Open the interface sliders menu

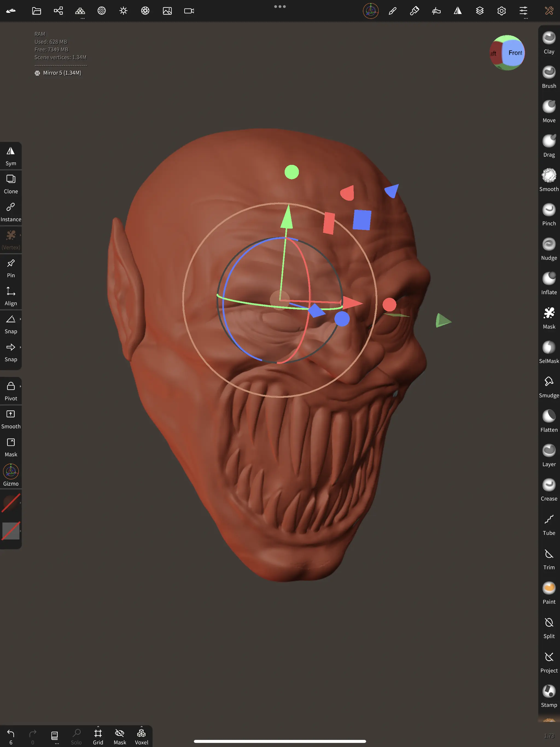523,11
